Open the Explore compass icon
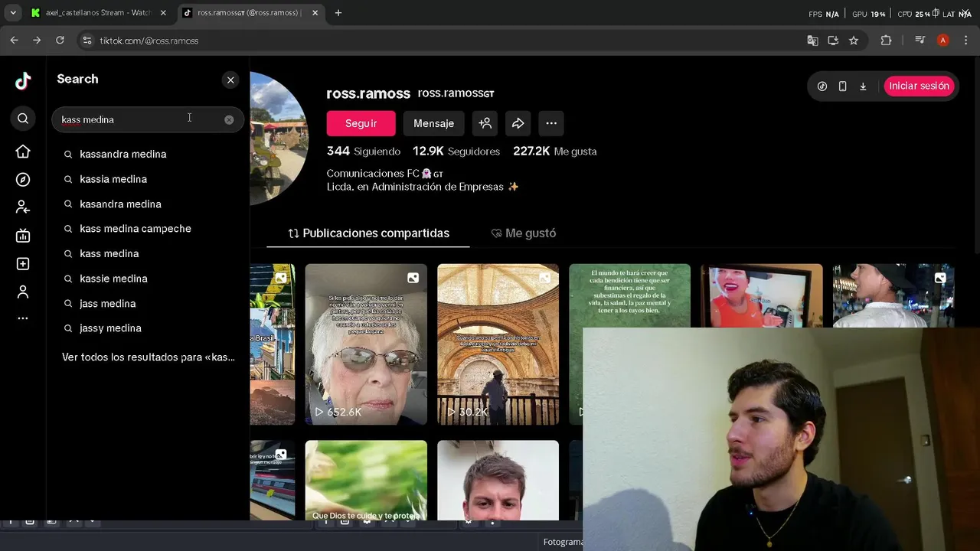The image size is (980, 551). tap(23, 179)
